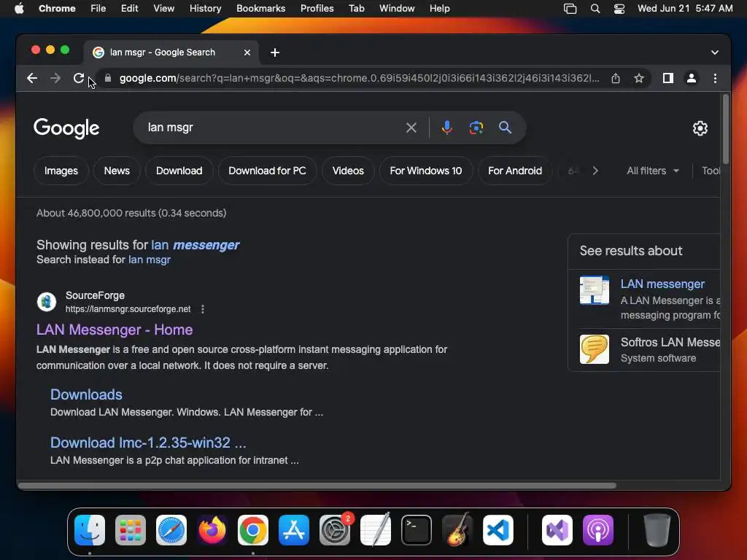The image size is (747, 560).
Task: Open the All filters dropdown
Action: (x=653, y=171)
